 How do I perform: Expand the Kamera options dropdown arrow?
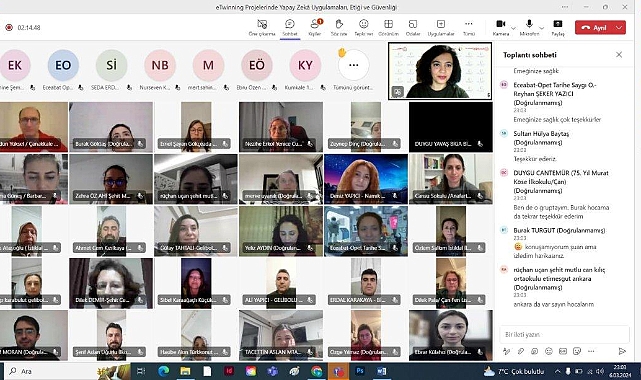(513, 28)
